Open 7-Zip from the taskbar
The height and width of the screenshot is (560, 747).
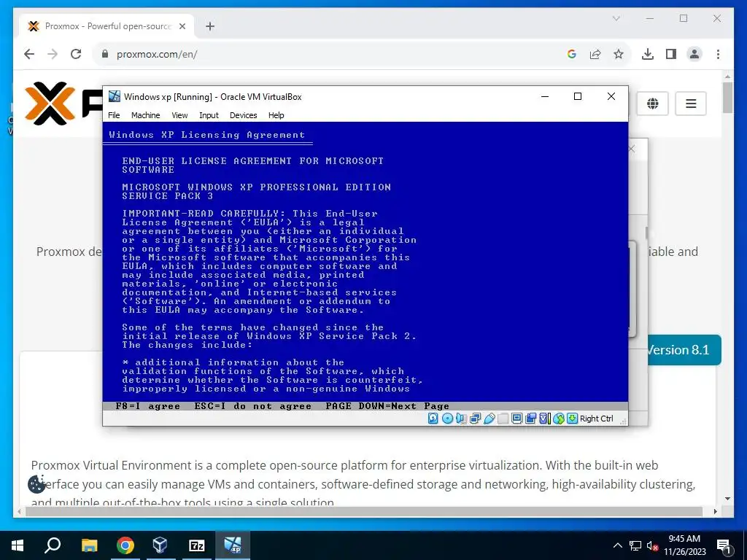pyautogui.click(x=197, y=545)
